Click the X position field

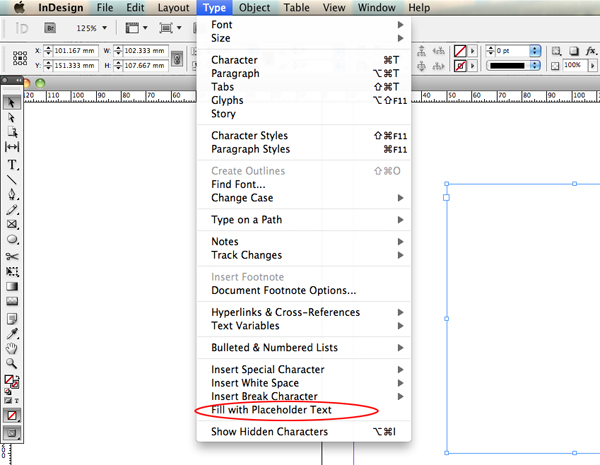(75, 51)
